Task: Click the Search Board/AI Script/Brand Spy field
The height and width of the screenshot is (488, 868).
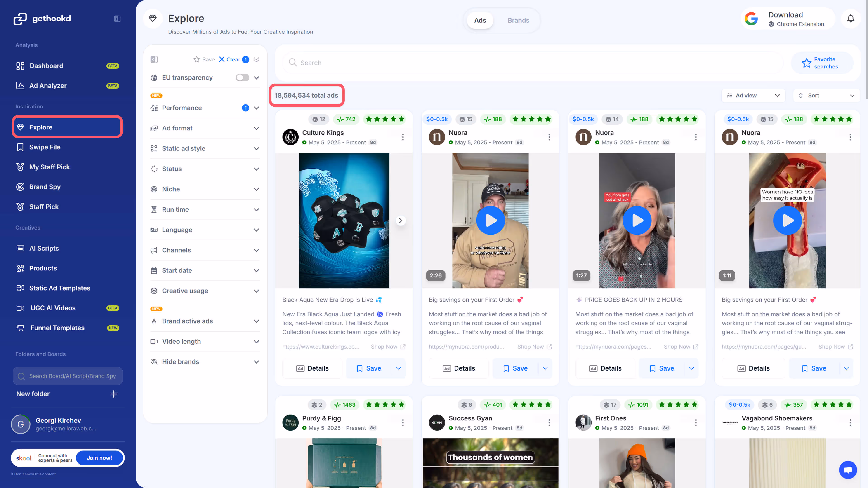Action: 68,376
